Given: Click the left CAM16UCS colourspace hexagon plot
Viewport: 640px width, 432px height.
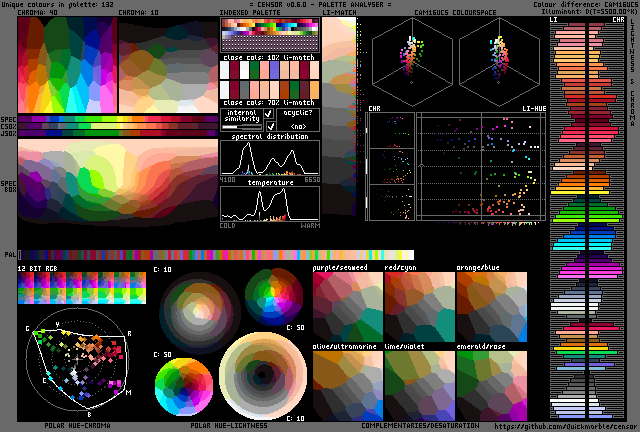Looking at the screenshot, I should (x=414, y=60).
